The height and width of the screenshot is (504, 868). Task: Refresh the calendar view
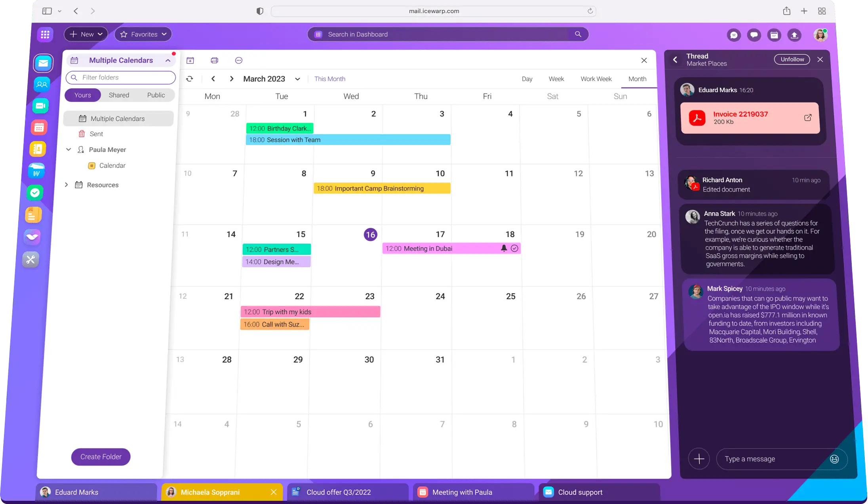(190, 79)
